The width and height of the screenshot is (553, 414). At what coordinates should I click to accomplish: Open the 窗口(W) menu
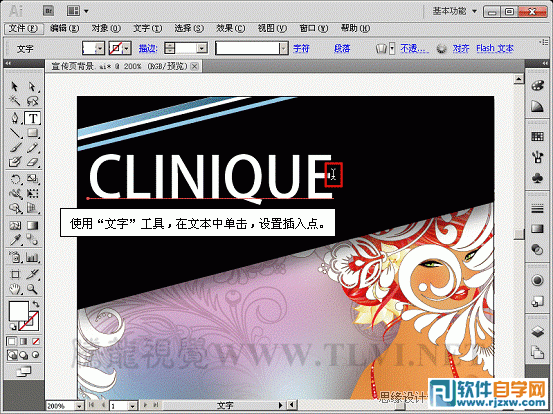click(314, 28)
